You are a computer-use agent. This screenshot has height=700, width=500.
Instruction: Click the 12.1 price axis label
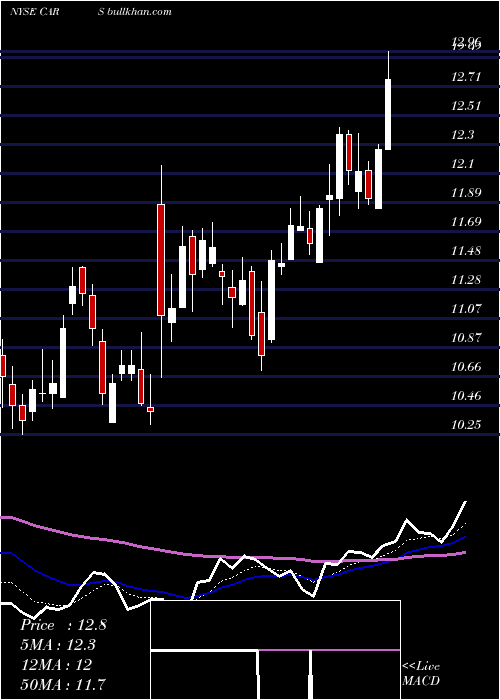pyautogui.click(x=462, y=164)
